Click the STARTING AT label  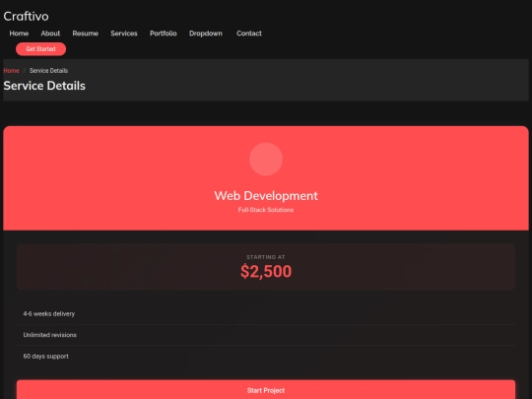pyautogui.click(x=266, y=257)
